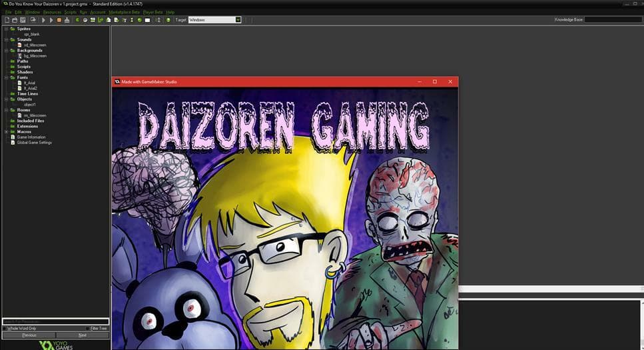Select the Extensions folder in the tree
The image size is (644, 350).
[27, 126]
